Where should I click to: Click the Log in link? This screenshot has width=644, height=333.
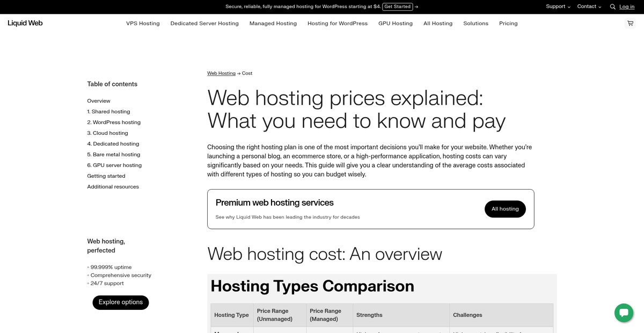click(627, 6)
